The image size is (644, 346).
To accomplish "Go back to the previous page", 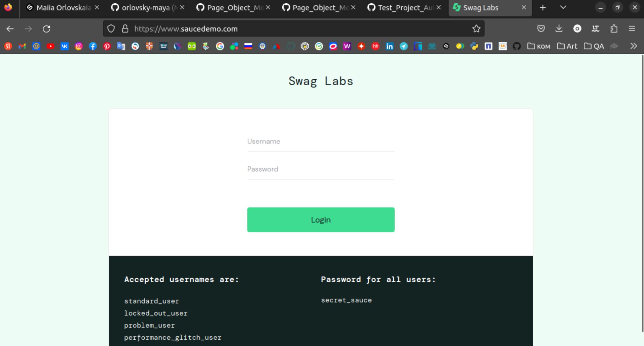I will pos(10,29).
